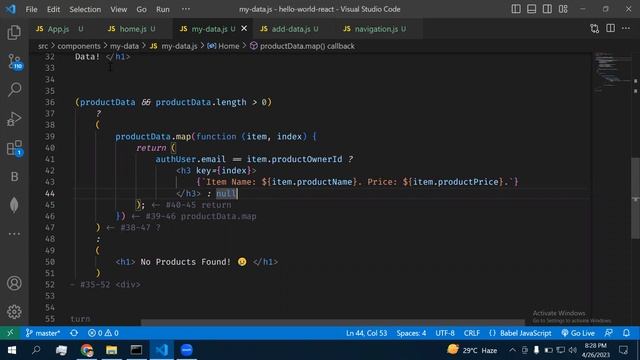Open Customize Layout icon
Screen dimensions: 640x360
pos(563,9)
